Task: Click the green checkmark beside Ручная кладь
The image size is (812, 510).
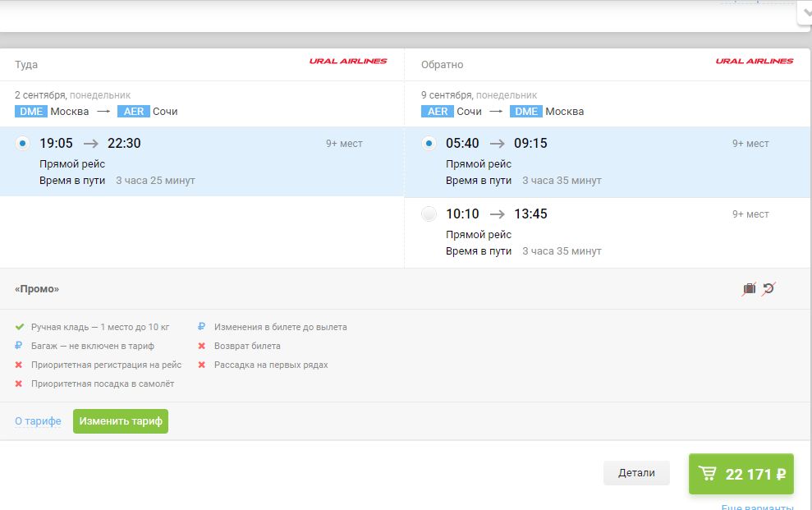Action: coord(20,327)
